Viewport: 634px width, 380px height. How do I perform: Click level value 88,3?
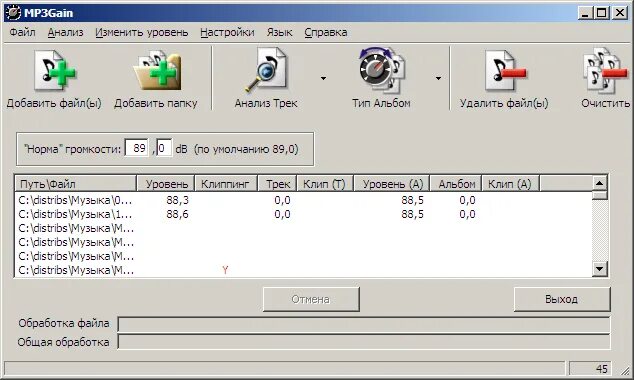(177, 200)
